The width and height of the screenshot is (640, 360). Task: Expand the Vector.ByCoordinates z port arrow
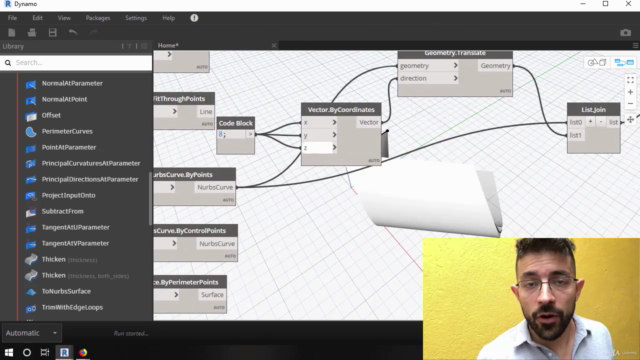click(x=334, y=147)
